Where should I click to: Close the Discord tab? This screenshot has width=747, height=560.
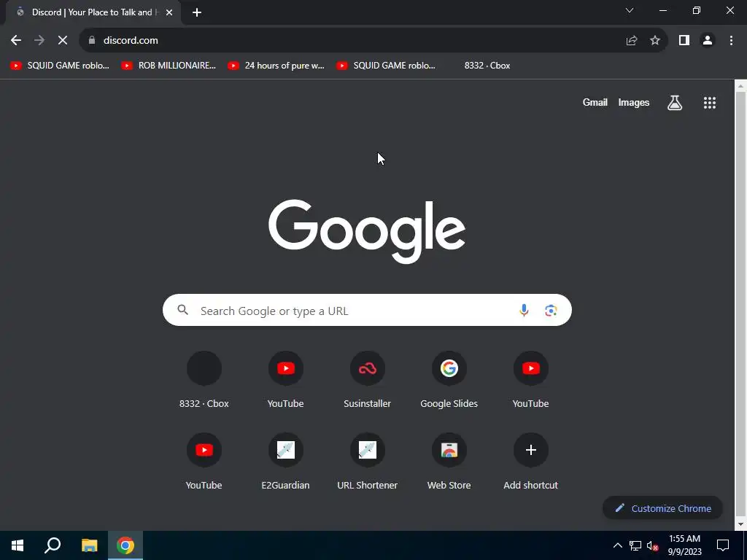point(169,13)
